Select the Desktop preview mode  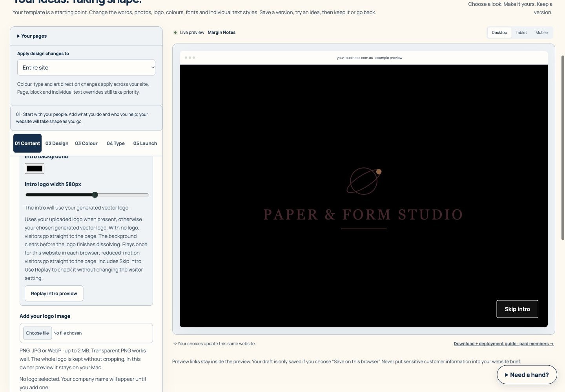pos(499,33)
